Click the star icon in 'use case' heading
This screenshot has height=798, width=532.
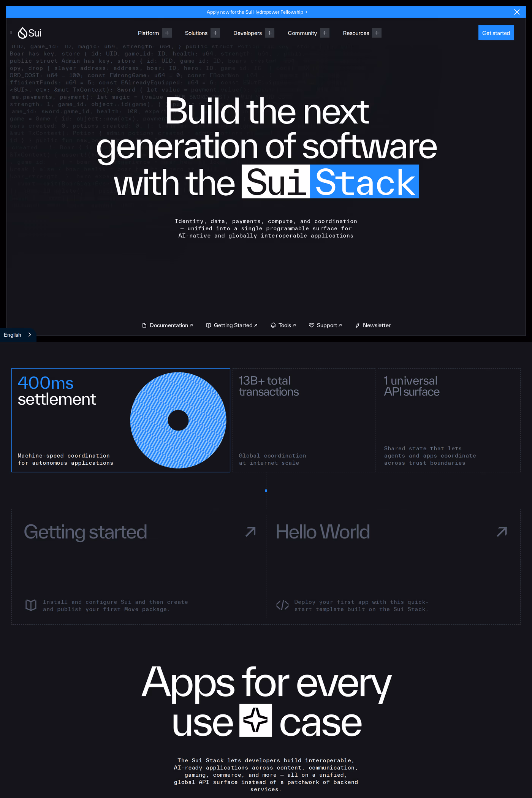(256, 720)
